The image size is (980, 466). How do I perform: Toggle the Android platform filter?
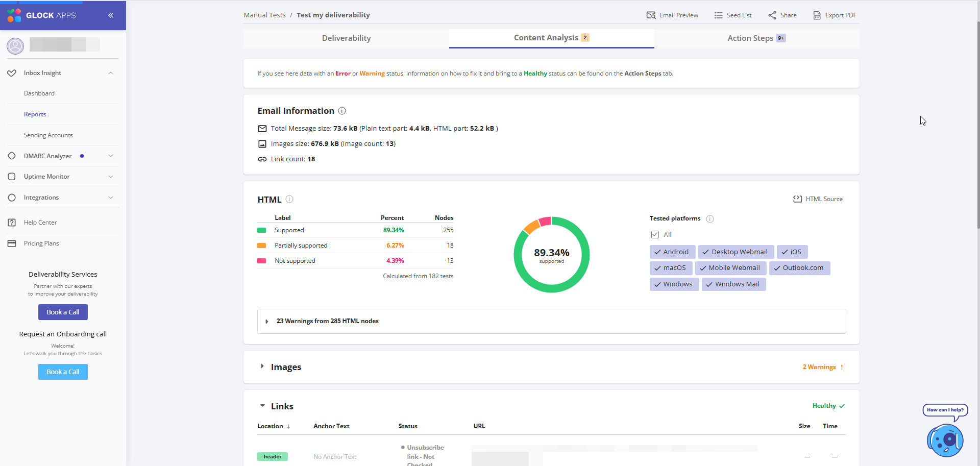point(672,252)
